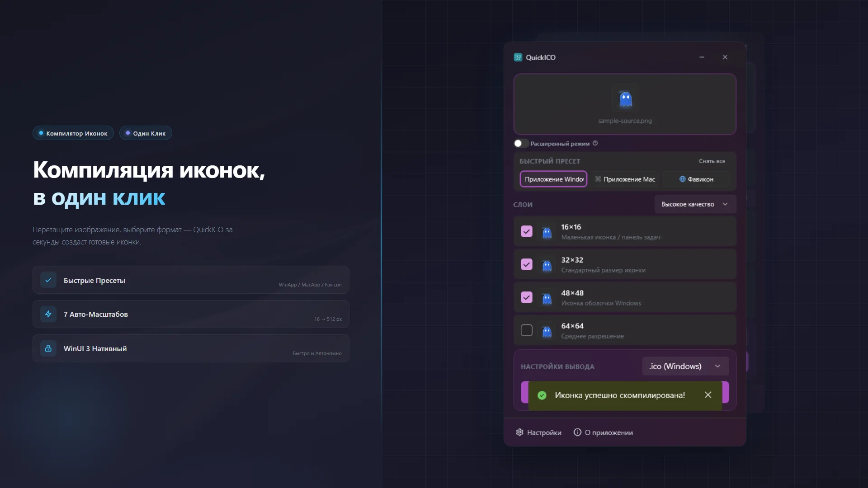
Task: Click the WinApp / MacApp / Favicon text
Action: point(310,285)
